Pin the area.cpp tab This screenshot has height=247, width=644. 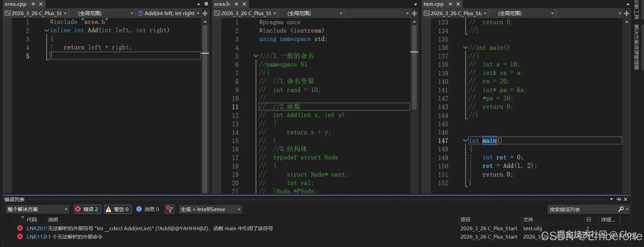pyautogui.click(x=33, y=4)
